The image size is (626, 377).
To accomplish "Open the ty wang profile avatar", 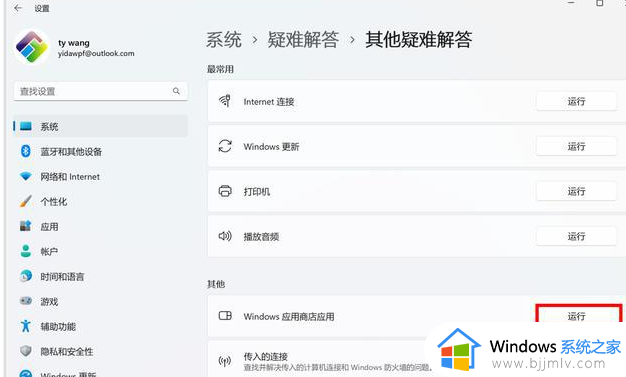I will pos(32,47).
